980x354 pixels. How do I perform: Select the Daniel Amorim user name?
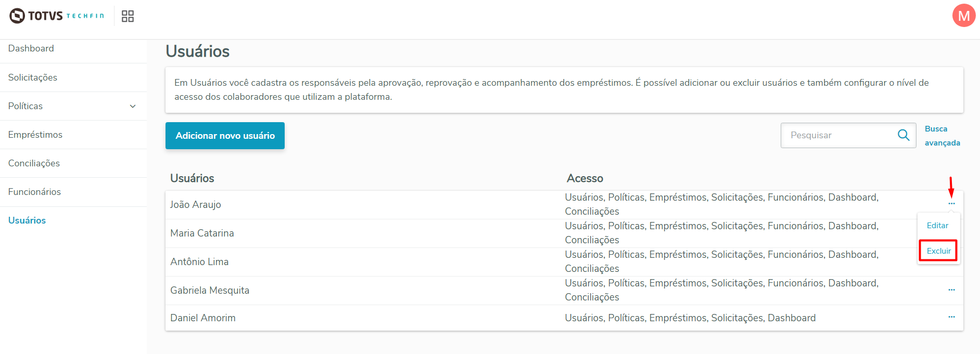click(203, 318)
